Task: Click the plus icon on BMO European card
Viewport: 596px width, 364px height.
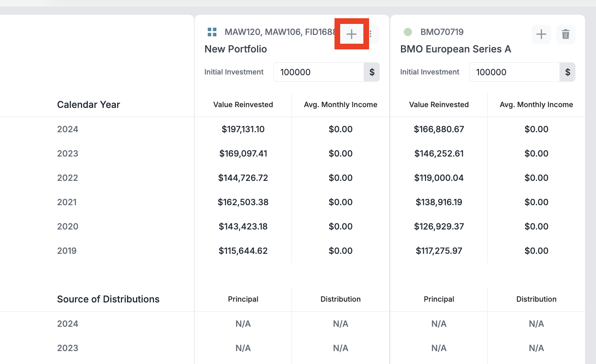Action: tap(541, 34)
